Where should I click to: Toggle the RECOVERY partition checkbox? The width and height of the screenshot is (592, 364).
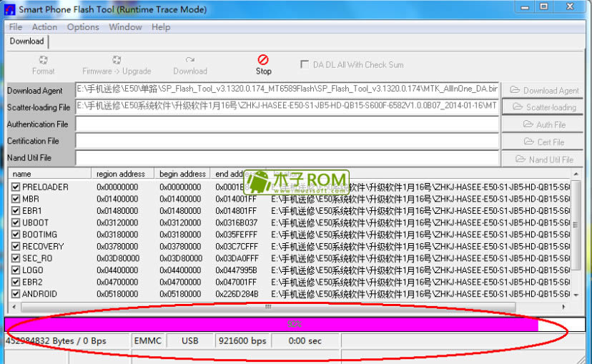(16, 247)
